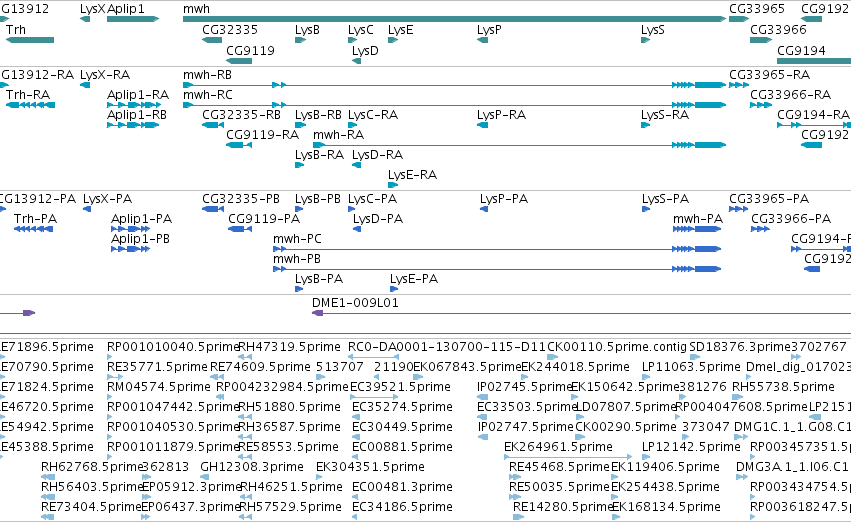Select the RH47319.5prime EST
The height and width of the screenshot is (522, 851).
point(245,357)
